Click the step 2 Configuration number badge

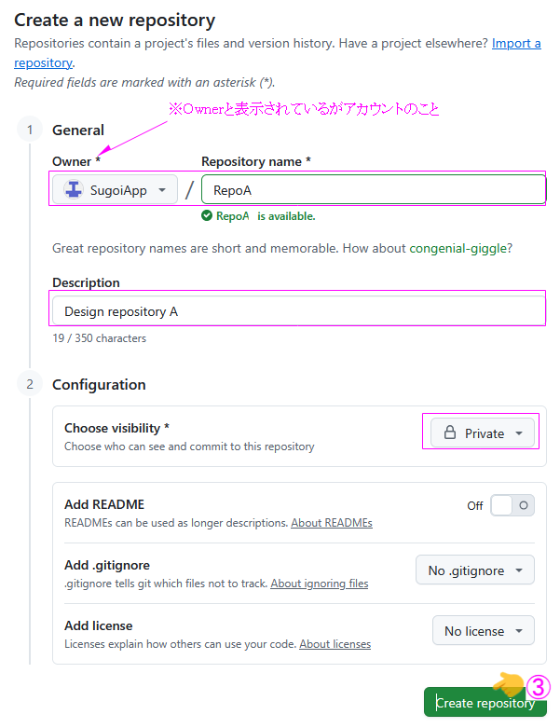point(29,384)
